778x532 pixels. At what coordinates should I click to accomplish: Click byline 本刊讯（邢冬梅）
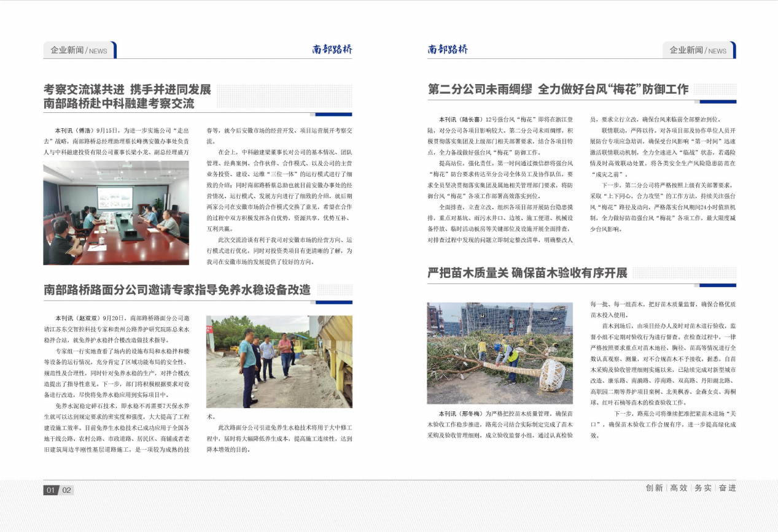tap(461, 413)
